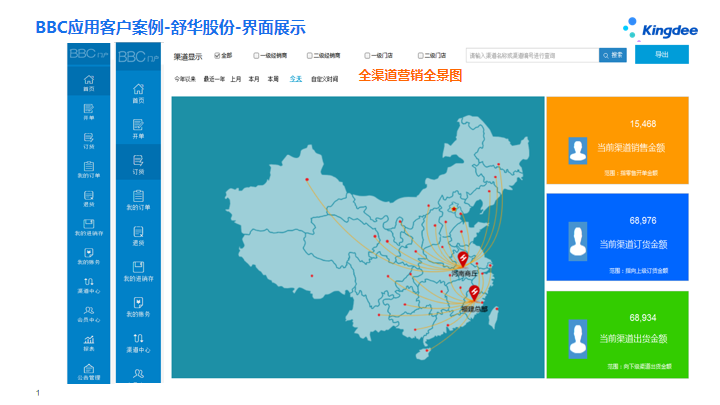Select the 今天 time filter
This screenshot has width=720, height=405.
[x=296, y=79]
